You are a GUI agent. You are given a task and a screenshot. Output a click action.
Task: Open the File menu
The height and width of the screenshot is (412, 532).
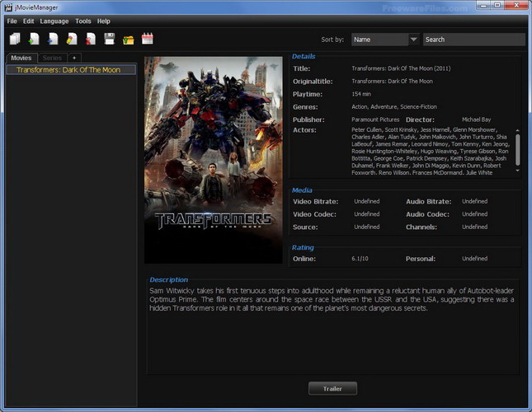12,21
